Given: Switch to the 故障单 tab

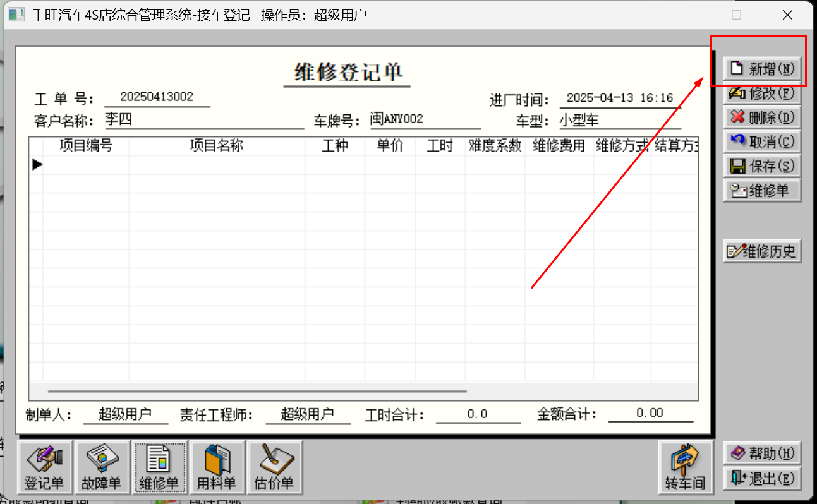Looking at the screenshot, I should click(x=102, y=467).
